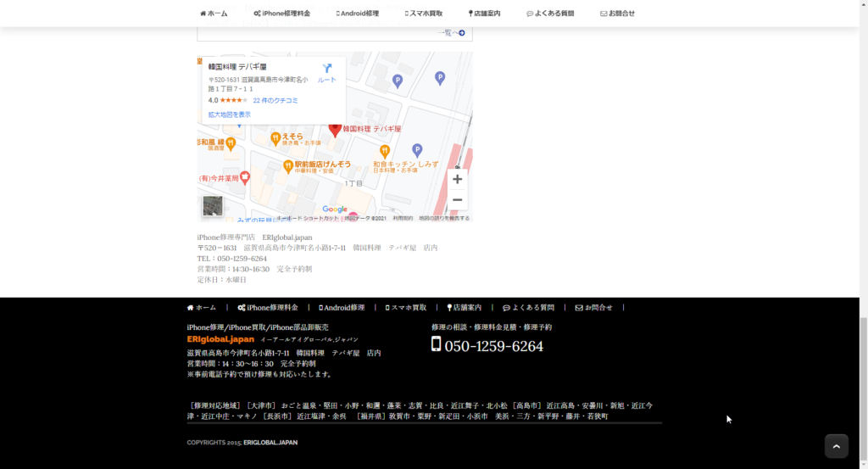
Task: Click the parking marker near 和食キッチン しみず
Action: (x=417, y=150)
